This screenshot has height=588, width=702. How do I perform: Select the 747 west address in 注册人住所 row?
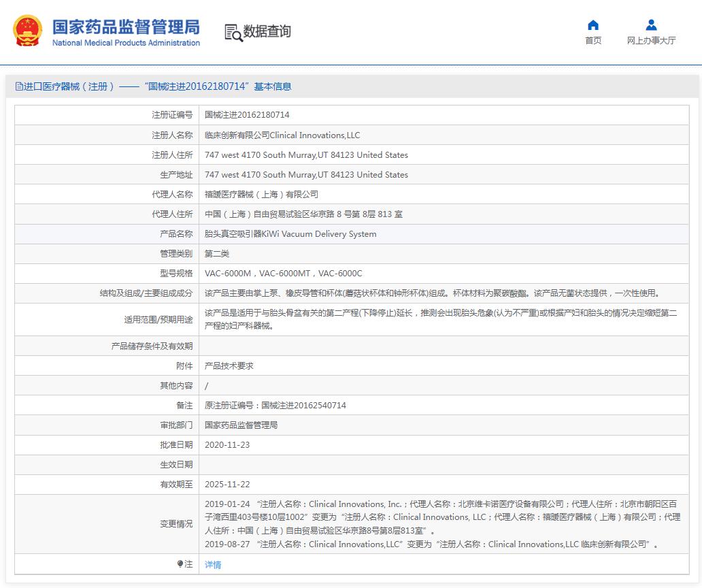(x=306, y=154)
